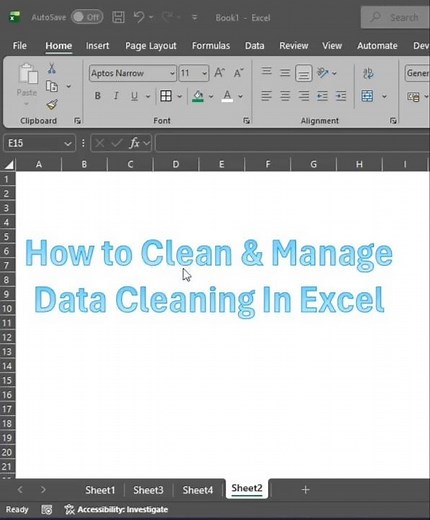Viewport: 430px width, 520px height.
Task: Open the font size 11 dropdown
Action: click(204, 73)
